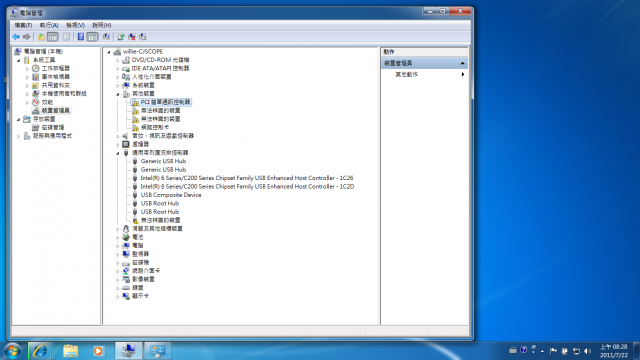Viewport: 640px width, 360px height.
Task: Select 電腦管理 (本機) root node
Action: tap(43, 51)
